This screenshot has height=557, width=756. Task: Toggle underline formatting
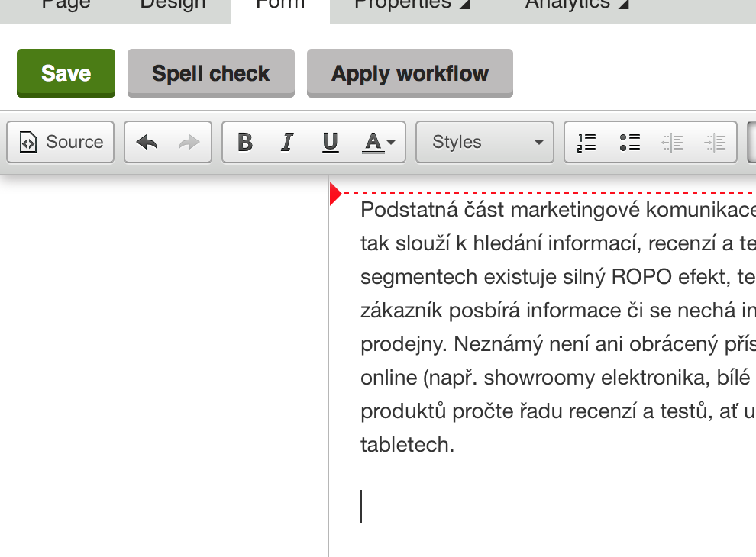[x=330, y=142]
